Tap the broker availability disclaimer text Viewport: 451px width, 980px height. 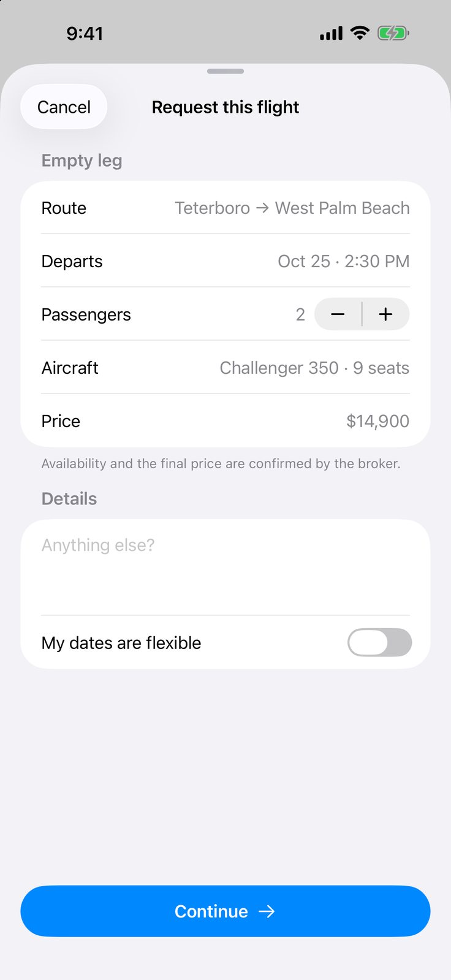[221, 463]
